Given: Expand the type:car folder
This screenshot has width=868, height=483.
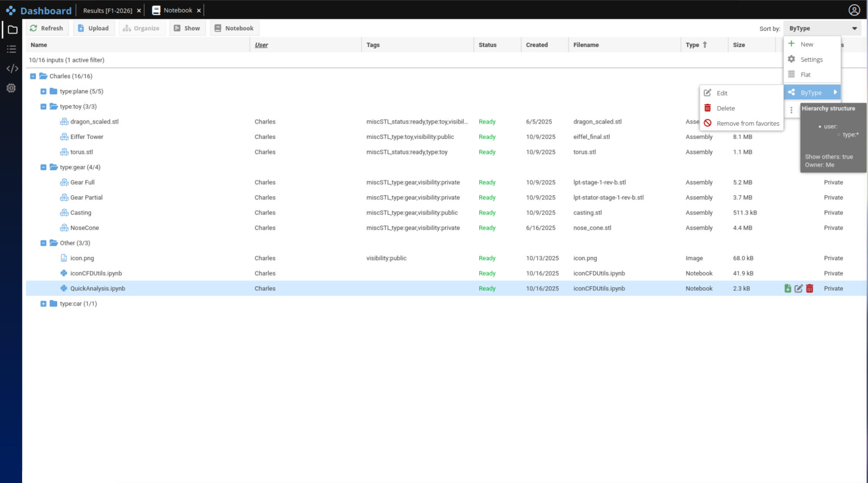Looking at the screenshot, I should [x=43, y=304].
